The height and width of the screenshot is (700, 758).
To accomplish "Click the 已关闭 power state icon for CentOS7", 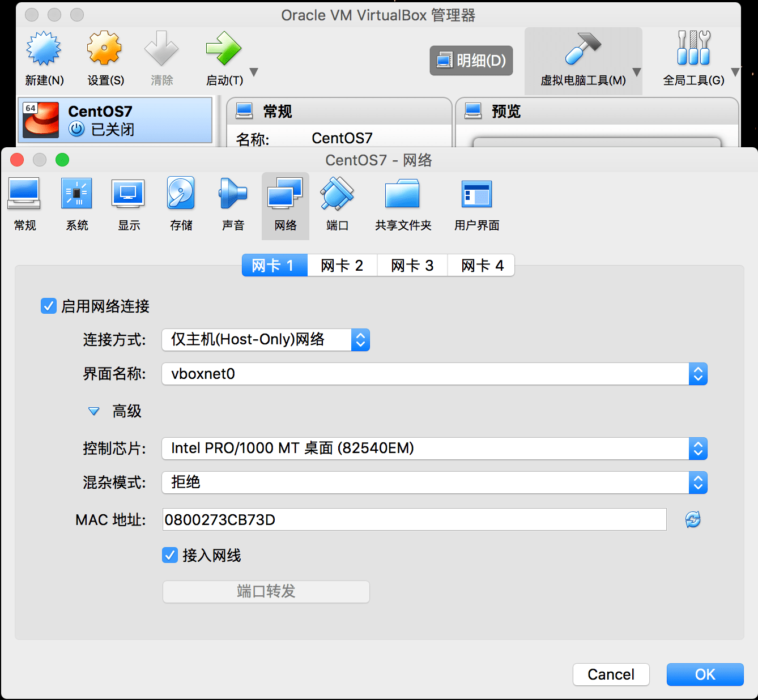I will pos(76,129).
